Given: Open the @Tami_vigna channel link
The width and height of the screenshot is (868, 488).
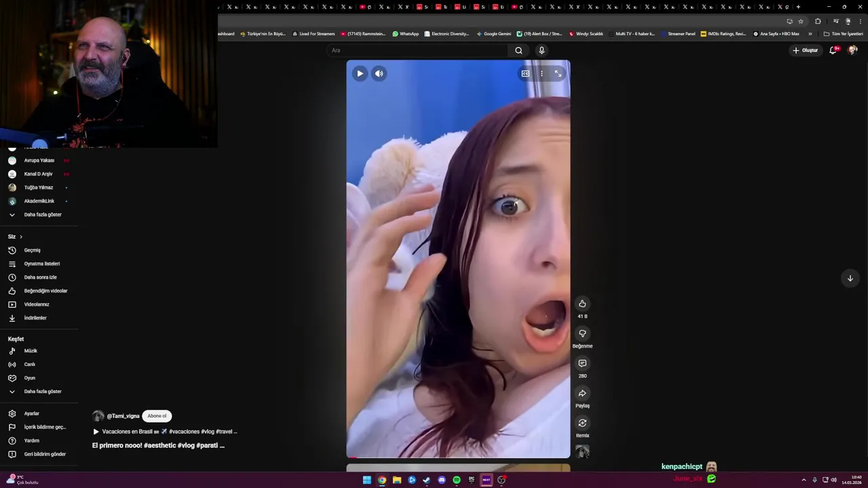Looking at the screenshot, I should 123,416.
